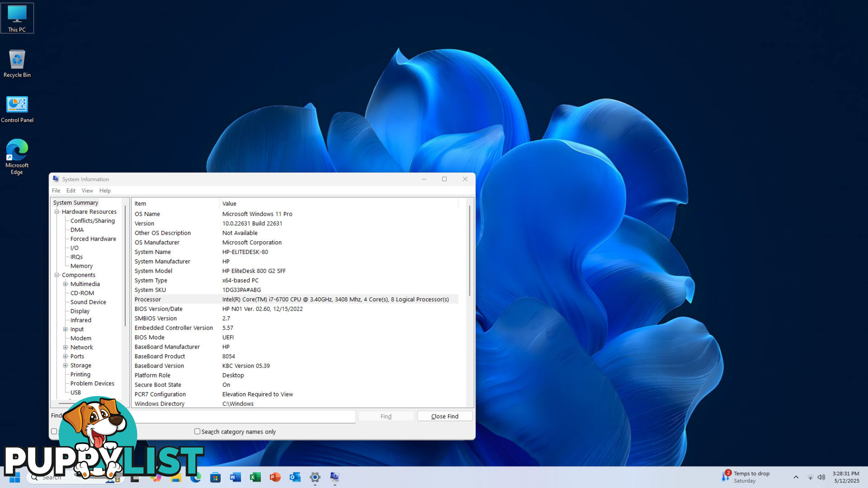868x488 pixels.
Task: Launch Word from the taskbar
Action: coord(235,477)
